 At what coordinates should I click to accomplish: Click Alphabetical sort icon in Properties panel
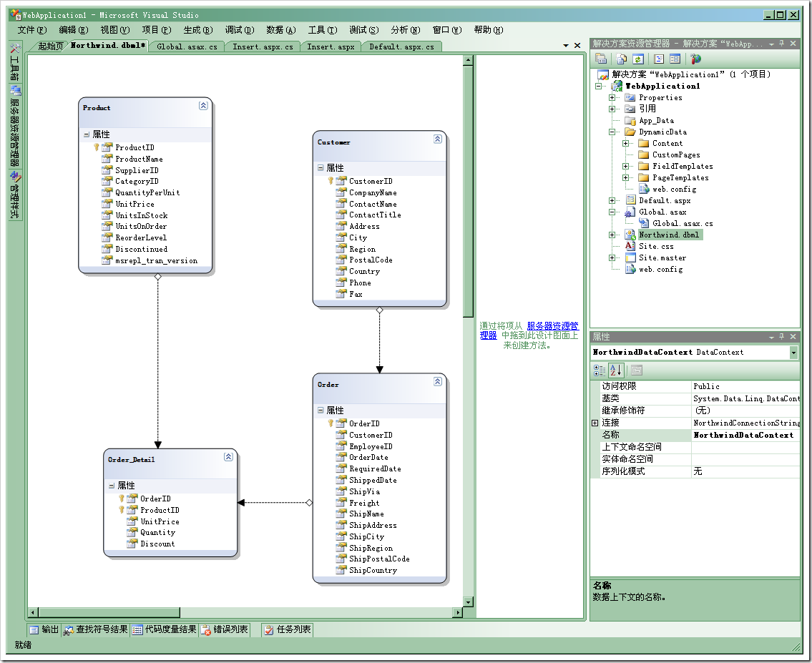pyautogui.click(x=616, y=370)
